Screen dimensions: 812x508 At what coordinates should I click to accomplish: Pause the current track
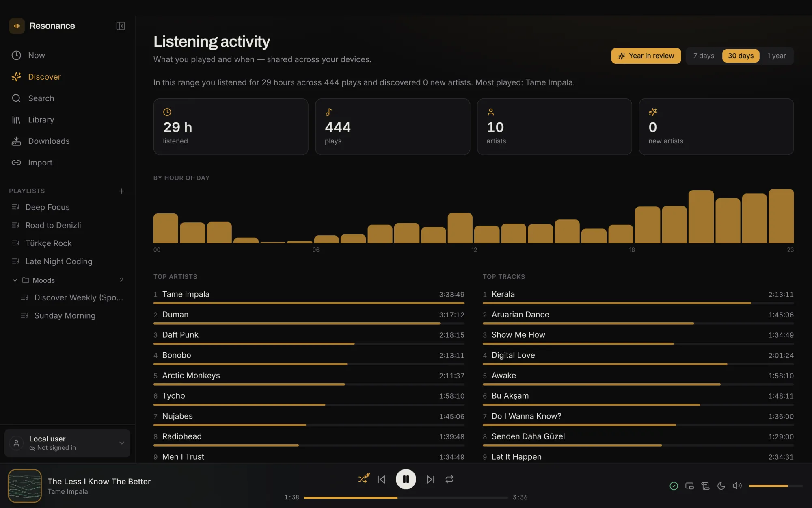click(x=406, y=480)
